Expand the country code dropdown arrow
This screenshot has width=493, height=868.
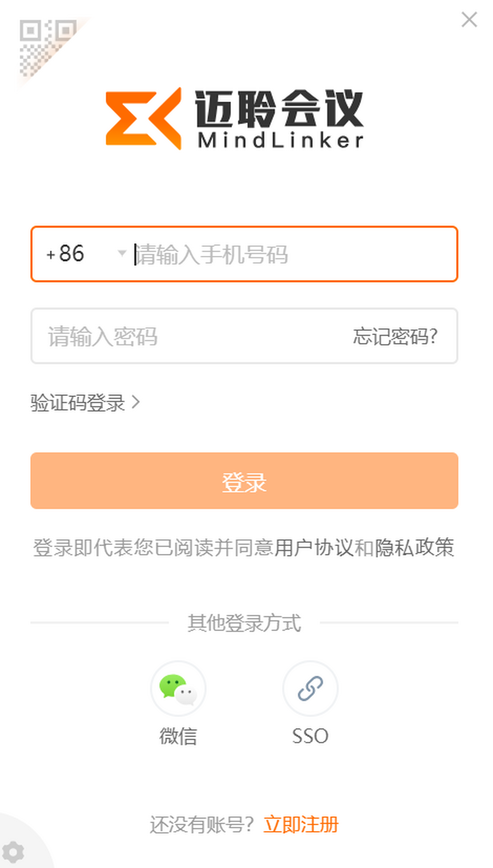122,253
